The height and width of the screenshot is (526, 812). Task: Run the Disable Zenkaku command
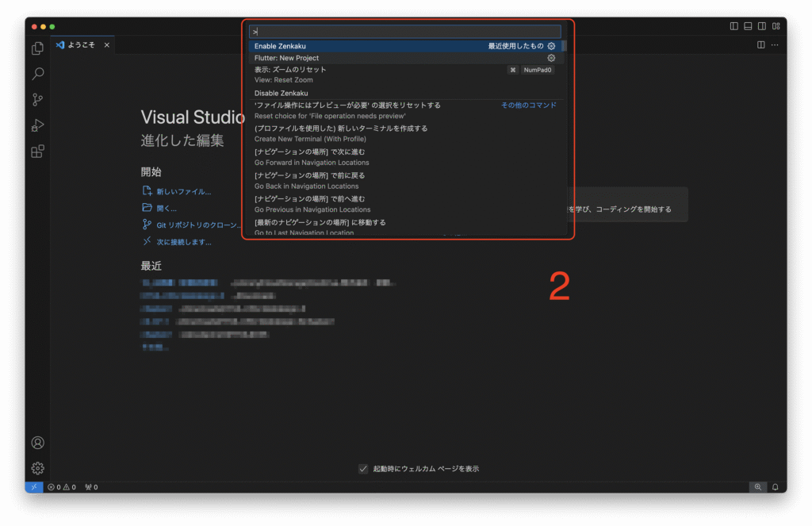pyautogui.click(x=405, y=94)
